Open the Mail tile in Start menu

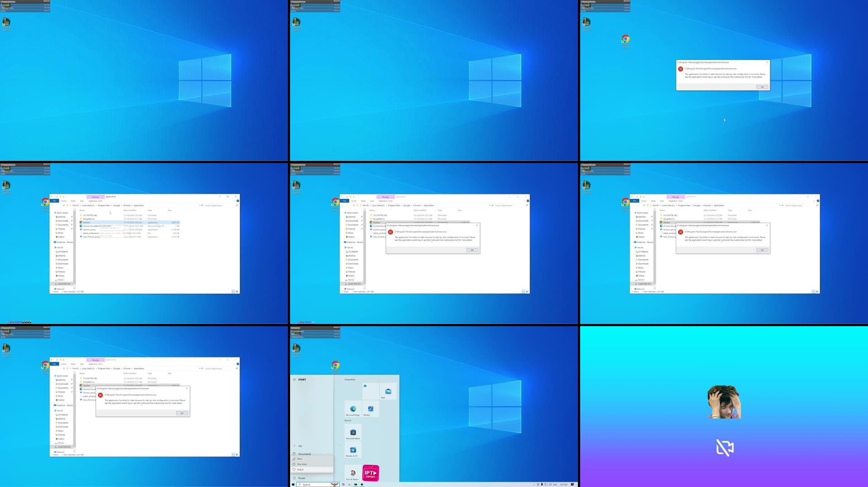click(x=388, y=392)
